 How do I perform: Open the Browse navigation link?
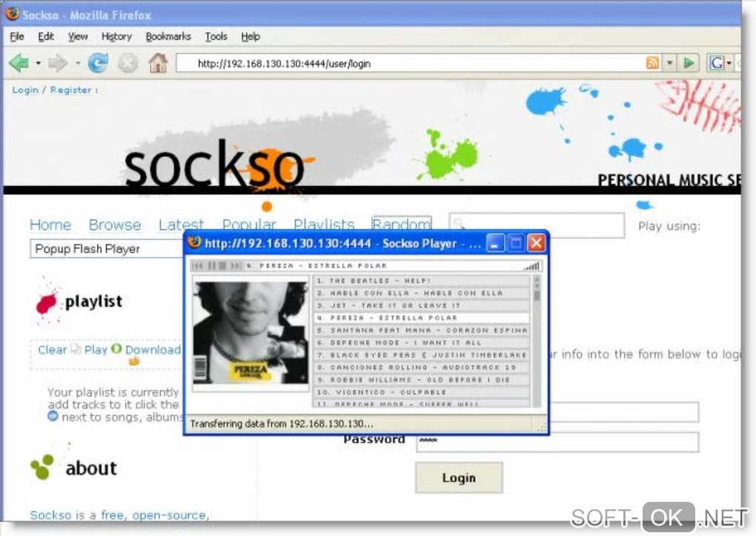tap(115, 225)
